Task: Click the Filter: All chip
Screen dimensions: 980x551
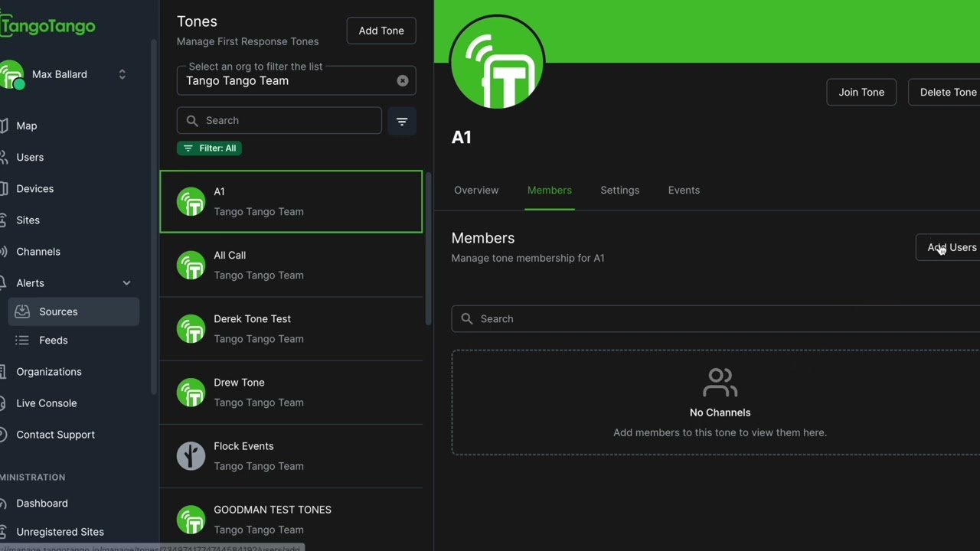Action: (210, 148)
